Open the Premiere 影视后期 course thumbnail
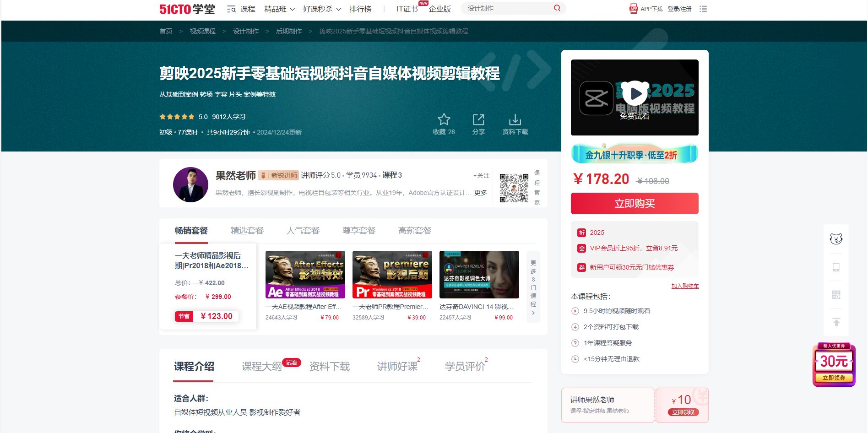This screenshot has width=868, height=433. click(392, 275)
